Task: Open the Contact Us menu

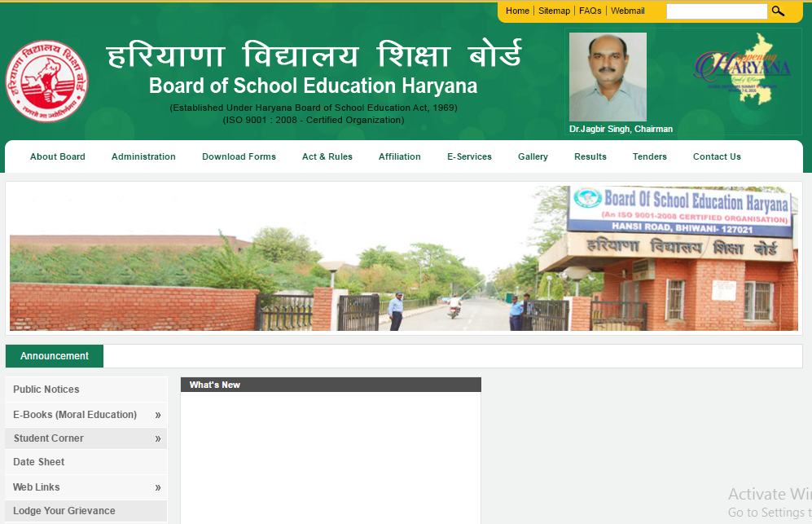Action: (x=717, y=156)
